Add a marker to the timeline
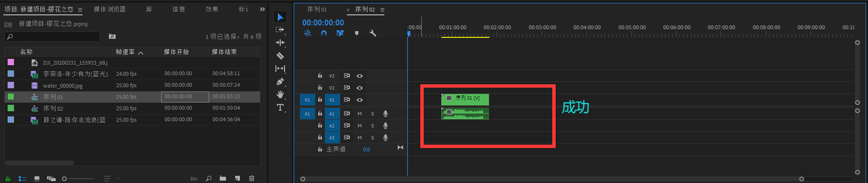 [357, 33]
